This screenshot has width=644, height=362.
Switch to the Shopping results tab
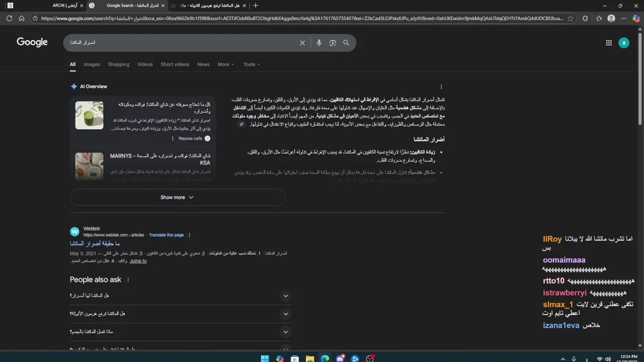pyautogui.click(x=119, y=64)
